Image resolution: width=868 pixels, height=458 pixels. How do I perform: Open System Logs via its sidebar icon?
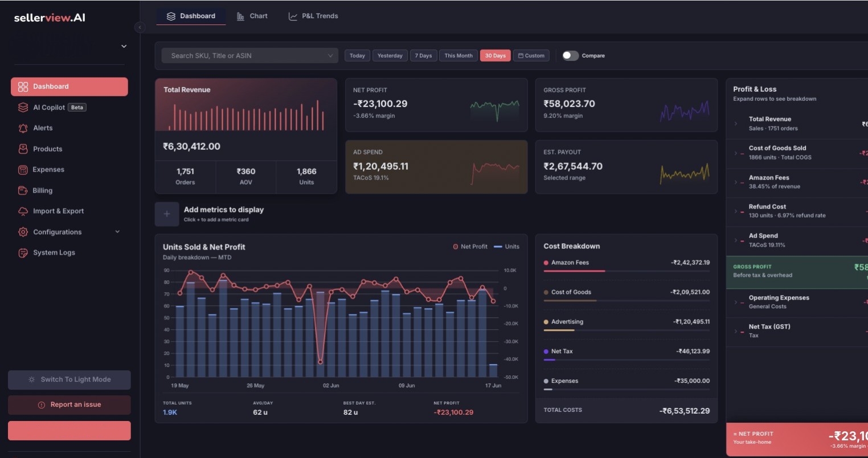pyautogui.click(x=23, y=253)
